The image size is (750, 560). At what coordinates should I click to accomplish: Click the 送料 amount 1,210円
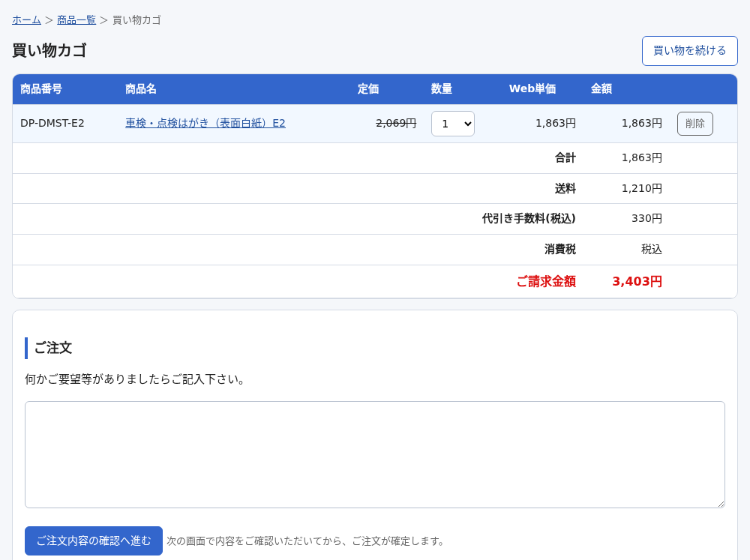642,188
